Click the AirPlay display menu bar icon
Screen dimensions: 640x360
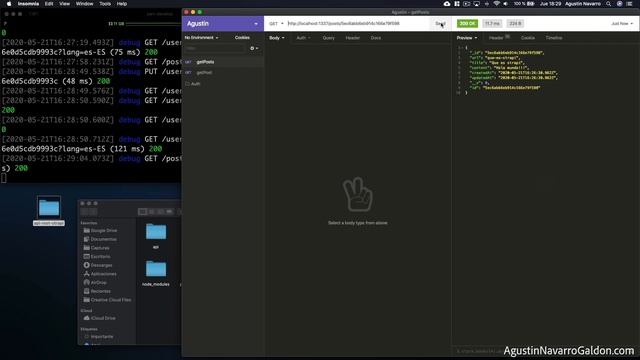[x=476, y=4]
